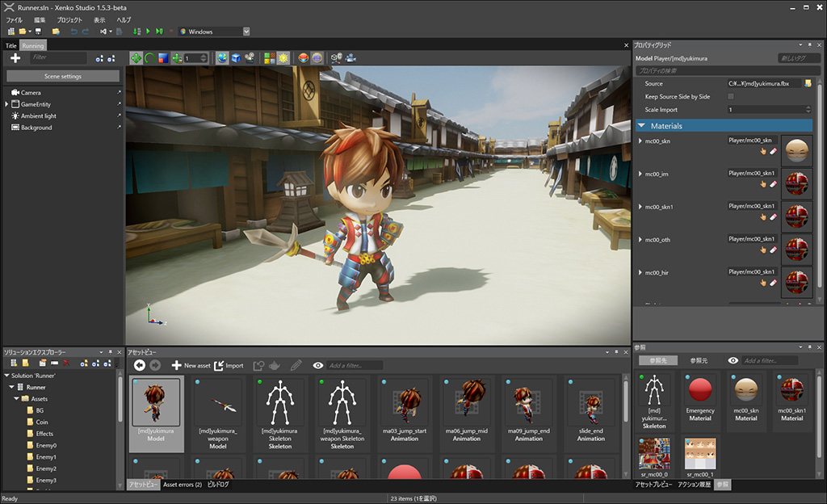Image resolution: width=827 pixels, height=504 pixels.
Task: Select the translate gizmo tool in scene toolbar
Action: point(136,58)
